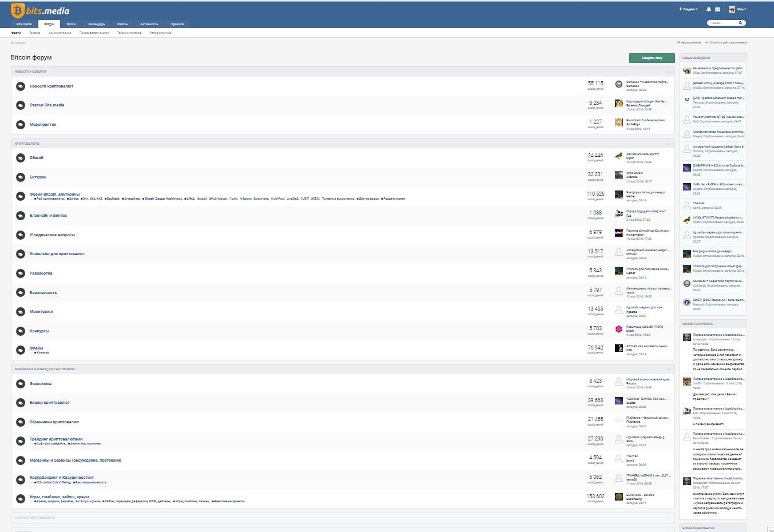Open Таблица лидеров submenu item
The image size is (774, 532).
click(x=129, y=33)
